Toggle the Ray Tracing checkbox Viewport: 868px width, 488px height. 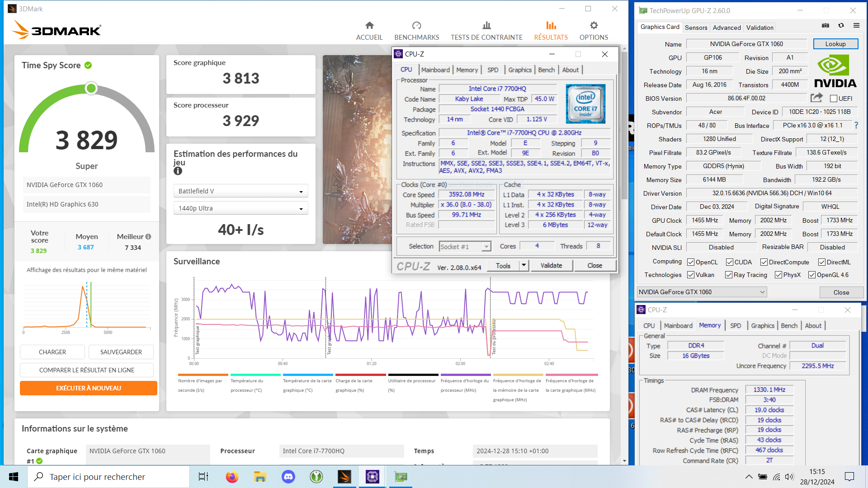(729, 275)
